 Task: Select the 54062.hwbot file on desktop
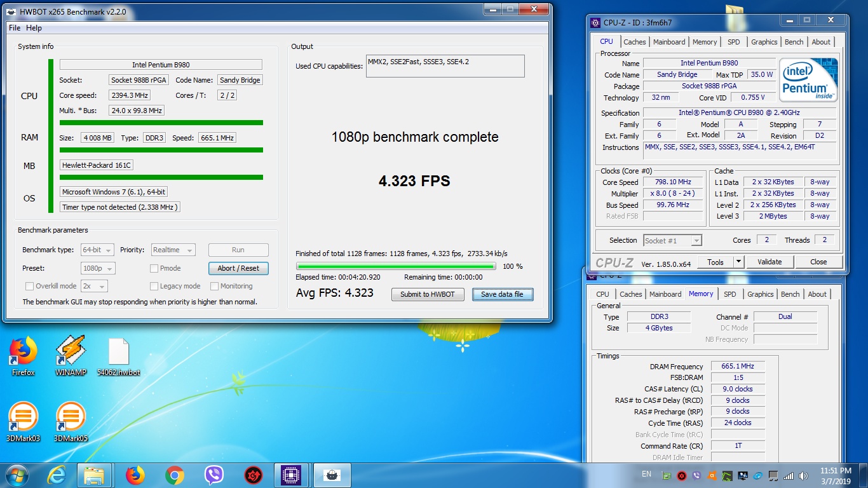(x=119, y=356)
